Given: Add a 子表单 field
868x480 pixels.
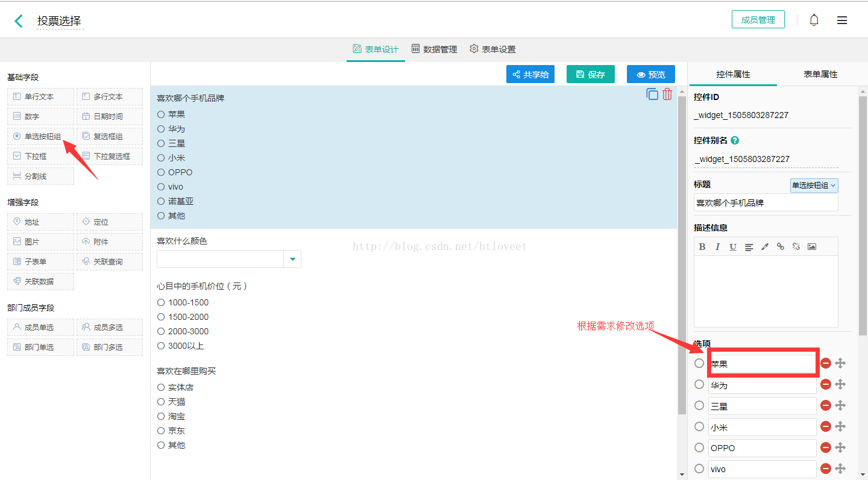Looking at the screenshot, I should pyautogui.click(x=40, y=261).
